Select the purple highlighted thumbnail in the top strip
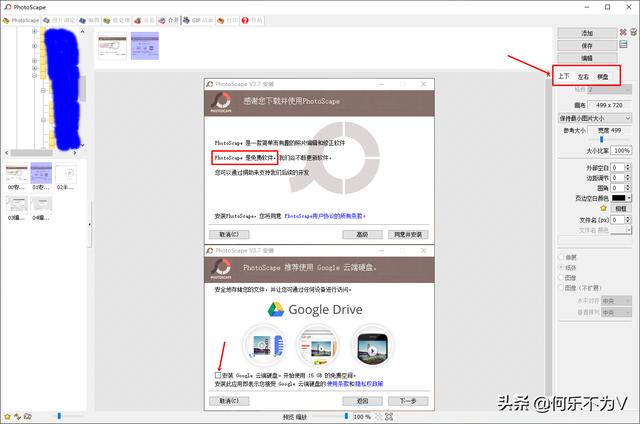The width and height of the screenshot is (640, 424). pyautogui.click(x=144, y=46)
